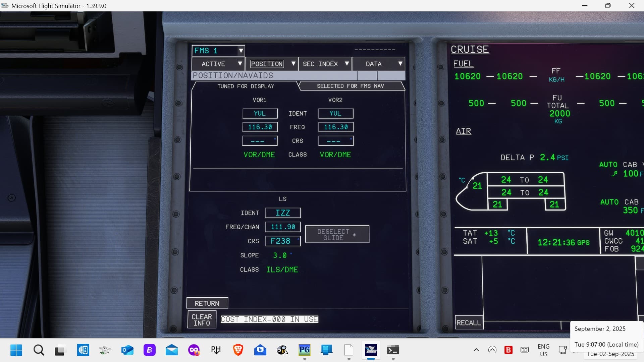This screenshot has width=644, height=362.
Task: Click the LS course field F238
Action: [283, 241]
